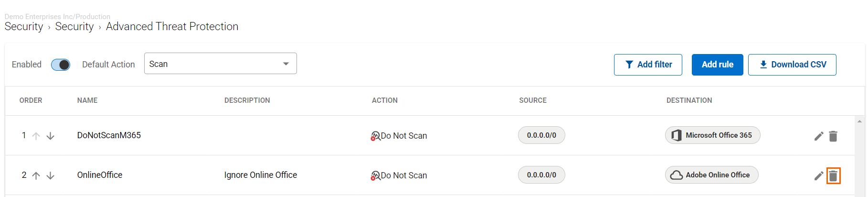Viewport: 868px width, 197px height.
Task: Go to first Security breadcrumb
Action: tap(24, 27)
